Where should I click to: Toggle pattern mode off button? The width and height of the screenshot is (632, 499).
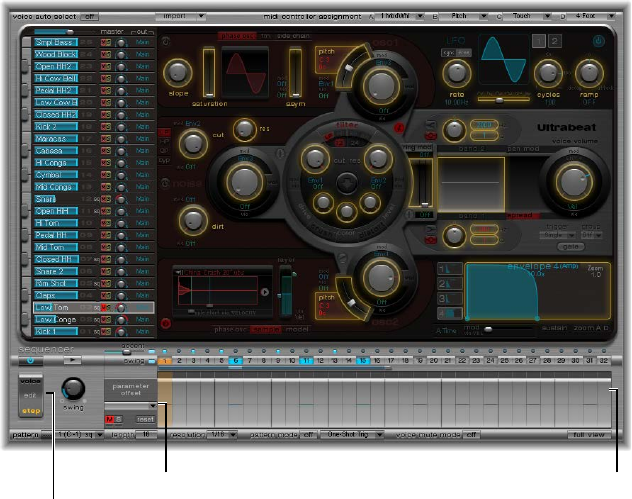coord(308,435)
